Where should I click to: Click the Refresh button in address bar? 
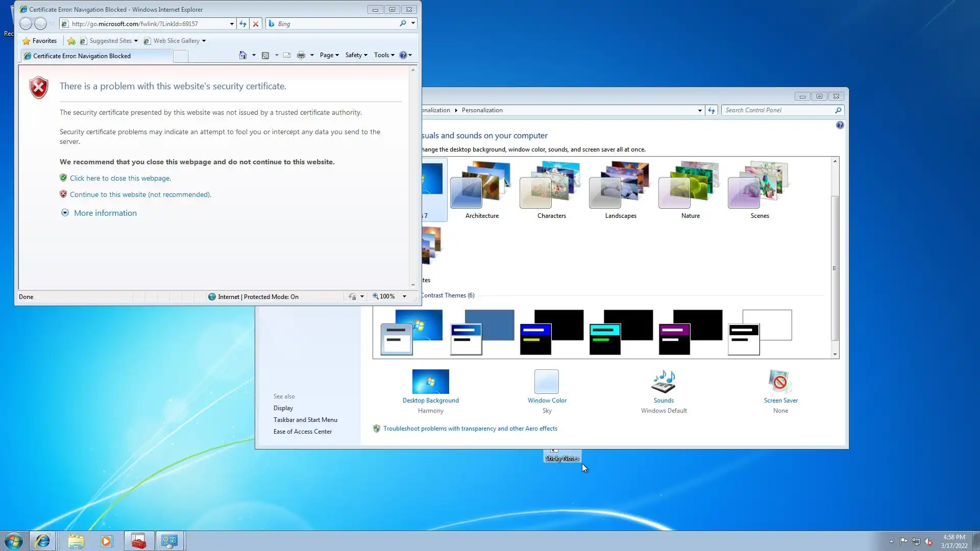coord(243,24)
